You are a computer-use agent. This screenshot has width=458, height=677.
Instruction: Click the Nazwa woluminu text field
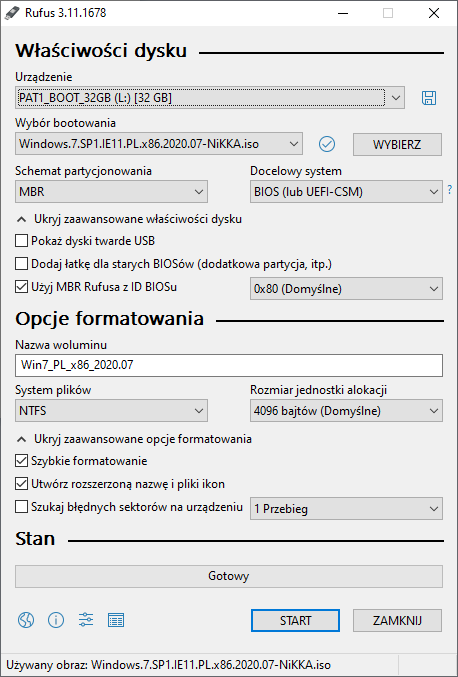pos(229,365)
